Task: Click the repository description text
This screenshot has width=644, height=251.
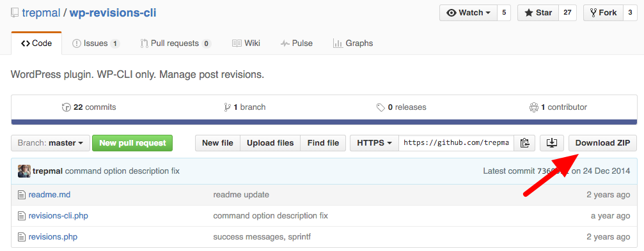Action: [x=137, y=75]
